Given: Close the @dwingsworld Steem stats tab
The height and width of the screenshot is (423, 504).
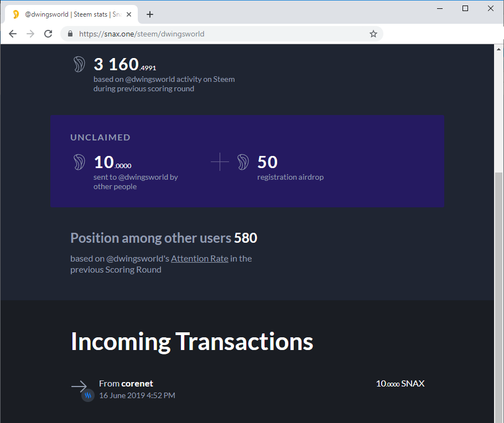Looking at the screenshot, I should point(129,14).
